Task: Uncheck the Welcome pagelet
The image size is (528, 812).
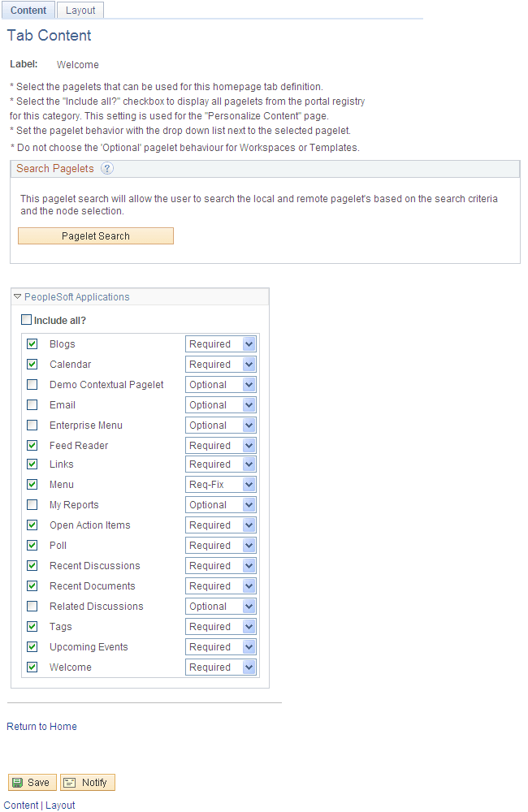Action: pos(32,667)
